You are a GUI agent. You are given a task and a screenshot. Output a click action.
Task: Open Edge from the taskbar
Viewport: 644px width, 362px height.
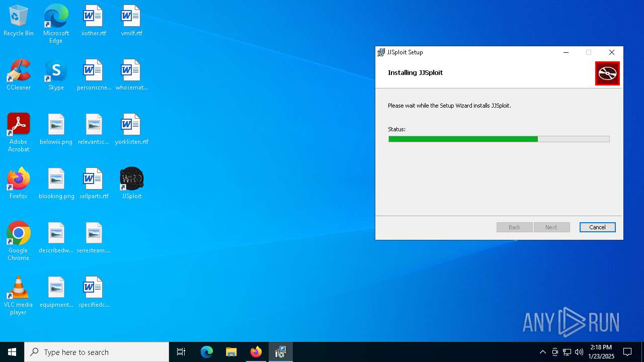[x=207, y=352]
